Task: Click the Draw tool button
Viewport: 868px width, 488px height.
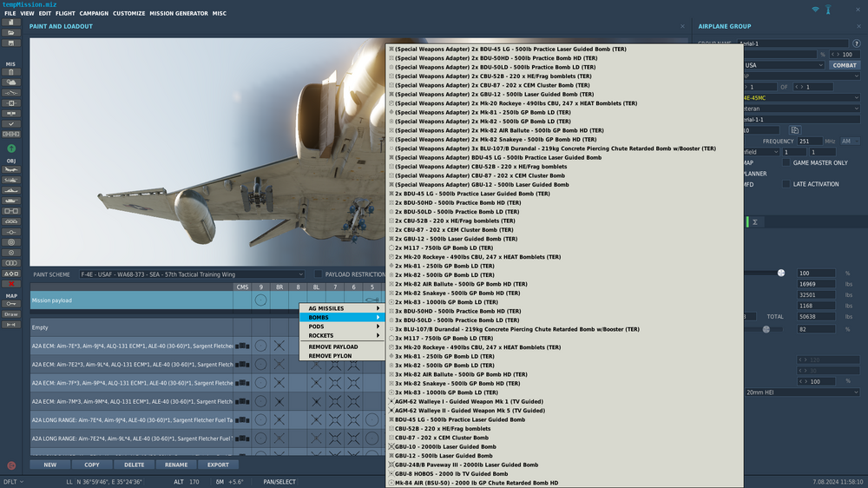Action: coord(11,314)
